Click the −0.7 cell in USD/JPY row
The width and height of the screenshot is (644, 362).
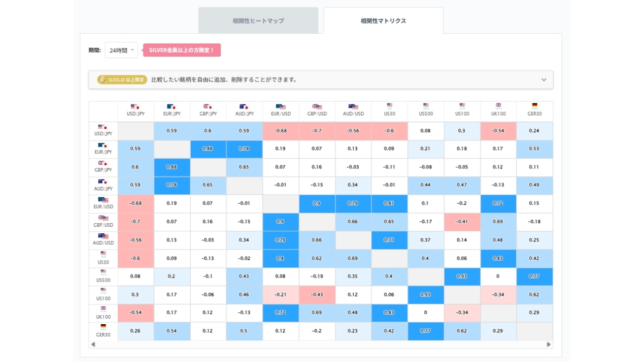tap(317, 131)
